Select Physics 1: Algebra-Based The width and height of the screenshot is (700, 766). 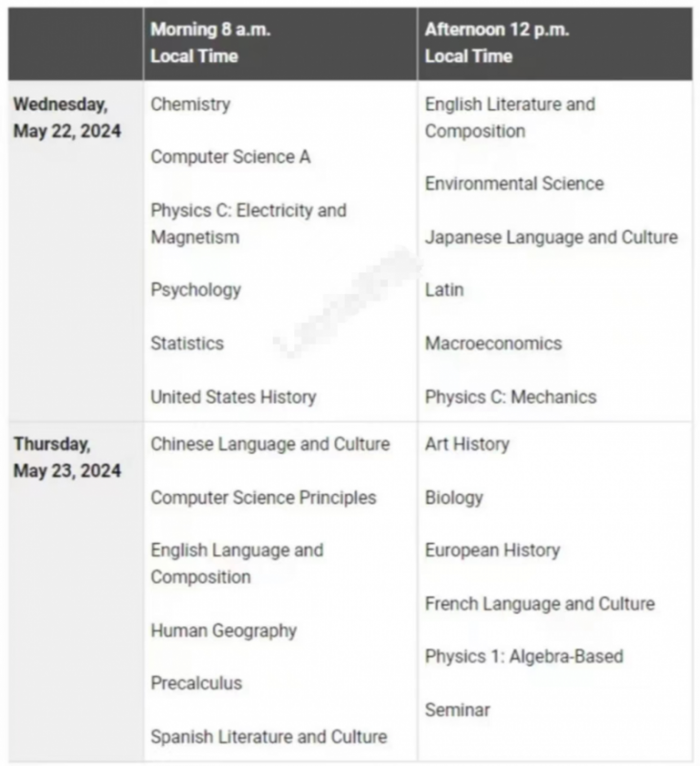pyautogui.click(x=524, y=657)
